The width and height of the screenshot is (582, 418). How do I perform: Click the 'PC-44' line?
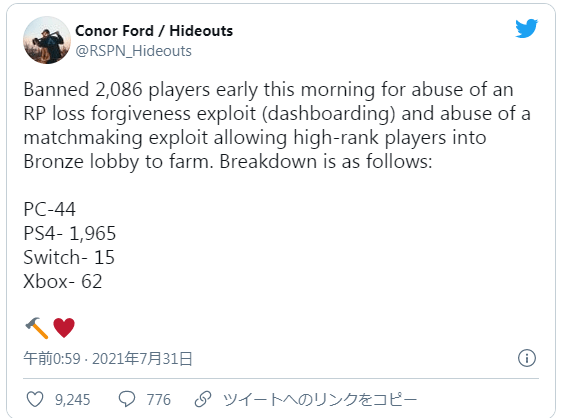tap(49, 209)
